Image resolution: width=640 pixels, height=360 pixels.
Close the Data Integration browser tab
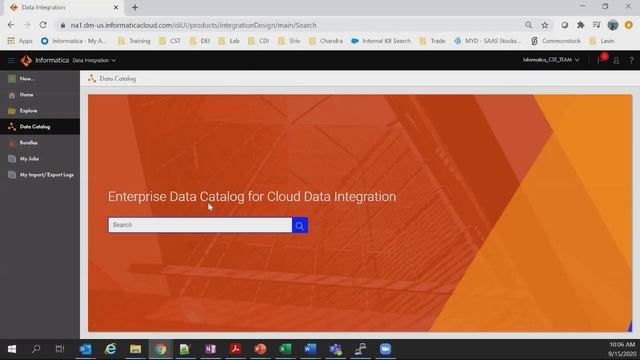(x=116, y=7)
